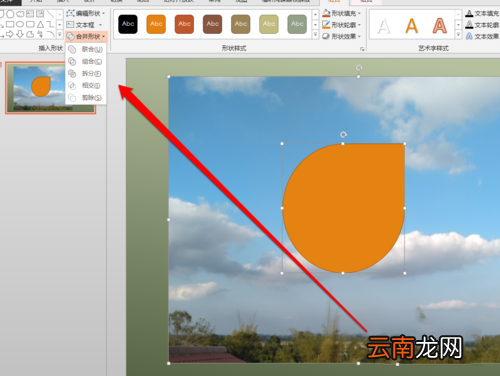
Task: Open the 编辑形状 edit shape dropdown
Action: 86,13
